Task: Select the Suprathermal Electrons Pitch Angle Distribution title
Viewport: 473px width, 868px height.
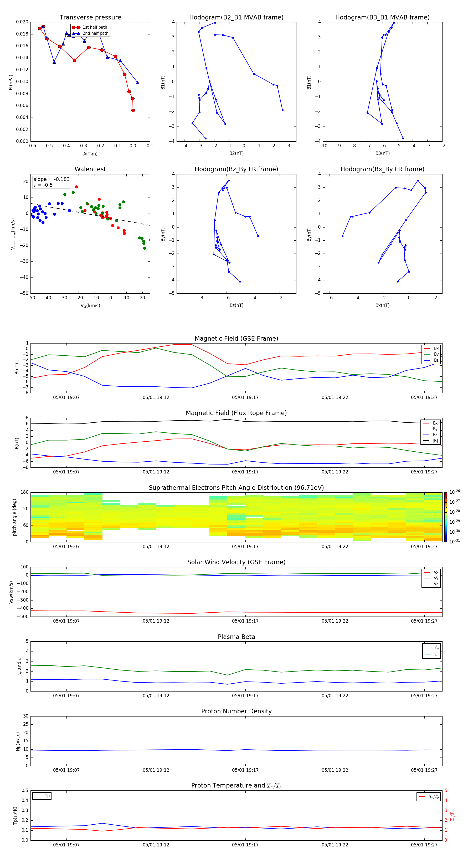Action: coord(236,488)
